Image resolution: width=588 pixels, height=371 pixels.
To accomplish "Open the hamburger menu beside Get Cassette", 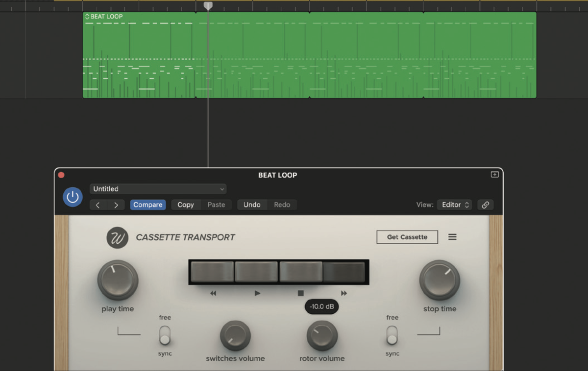I will (x=452, y=236).
